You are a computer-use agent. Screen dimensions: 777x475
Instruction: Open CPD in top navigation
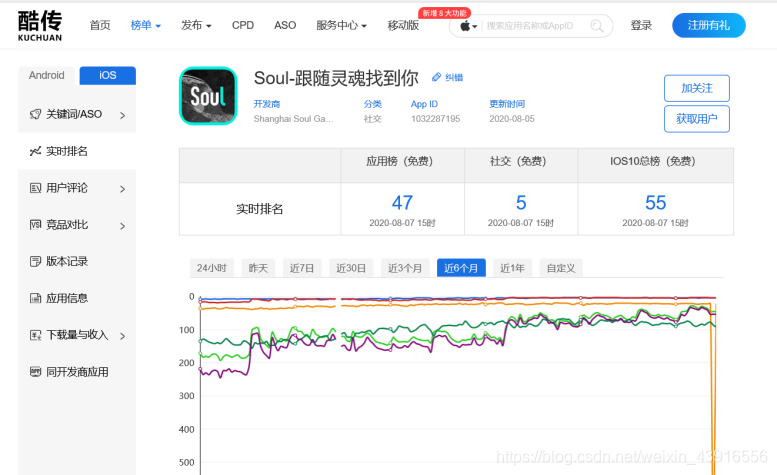pyautogui.click(x=243, y=25)
